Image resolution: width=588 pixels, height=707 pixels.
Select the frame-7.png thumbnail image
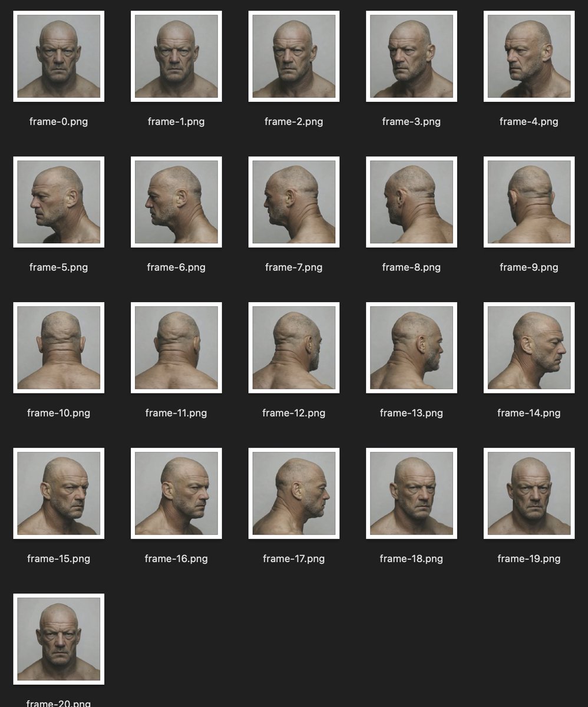(x=294, y=202)
